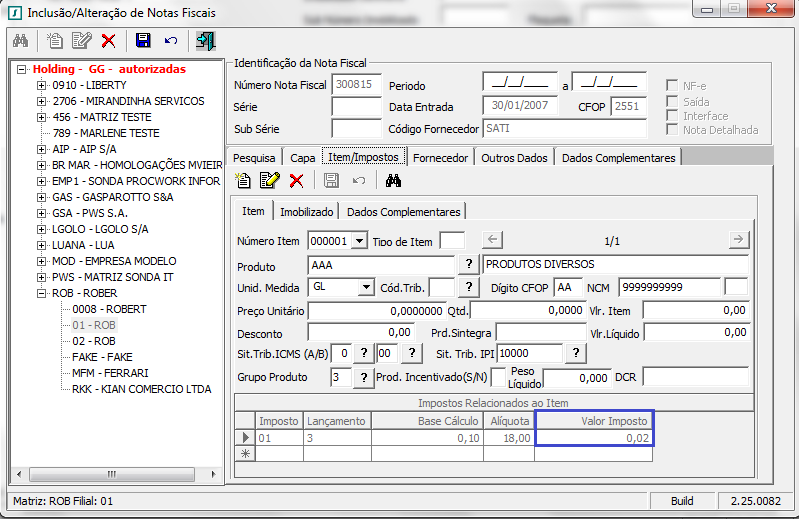
Task: Click the delete item red X in Item/Impostos toolbar
Action: [x=296, y=180]
